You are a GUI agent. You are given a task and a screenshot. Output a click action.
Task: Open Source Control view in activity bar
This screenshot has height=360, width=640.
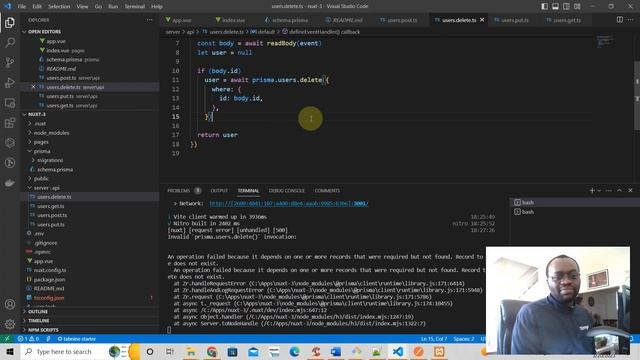point(10,62)
